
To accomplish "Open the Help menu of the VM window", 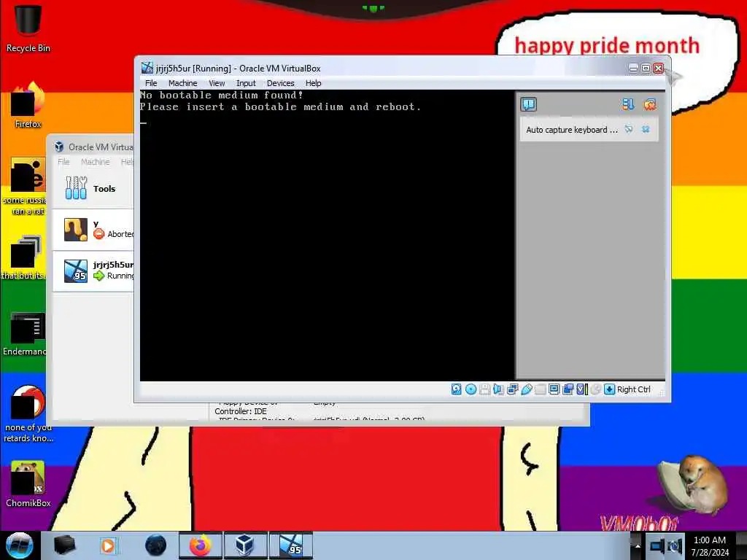I will (313, 83).
